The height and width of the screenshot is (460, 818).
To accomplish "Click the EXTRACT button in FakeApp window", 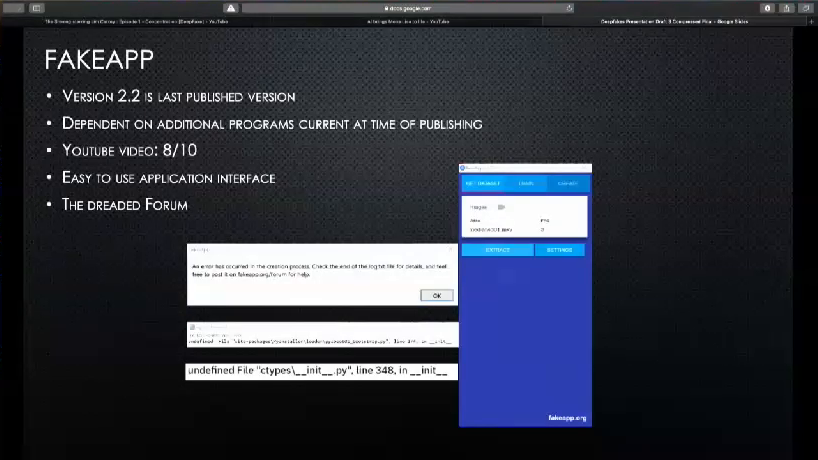I will (x=498, y=250).
